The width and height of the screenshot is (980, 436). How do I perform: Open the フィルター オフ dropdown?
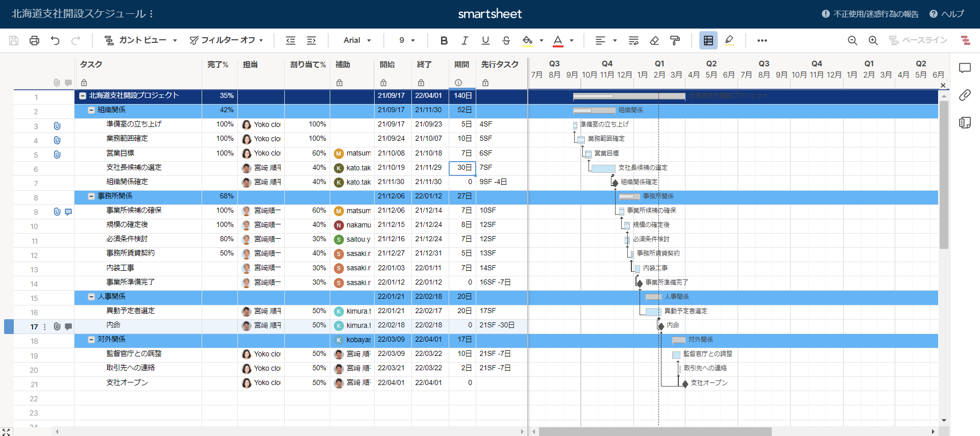pyautogui.click(x=226, y=40)
